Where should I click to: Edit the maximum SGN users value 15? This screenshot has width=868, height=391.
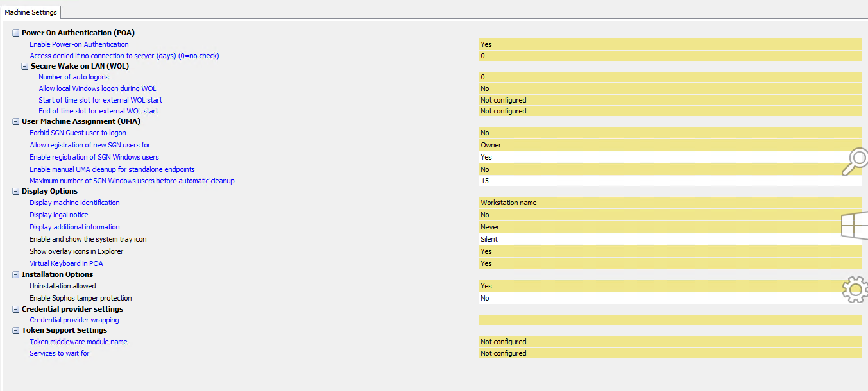(x=670, y=181)
